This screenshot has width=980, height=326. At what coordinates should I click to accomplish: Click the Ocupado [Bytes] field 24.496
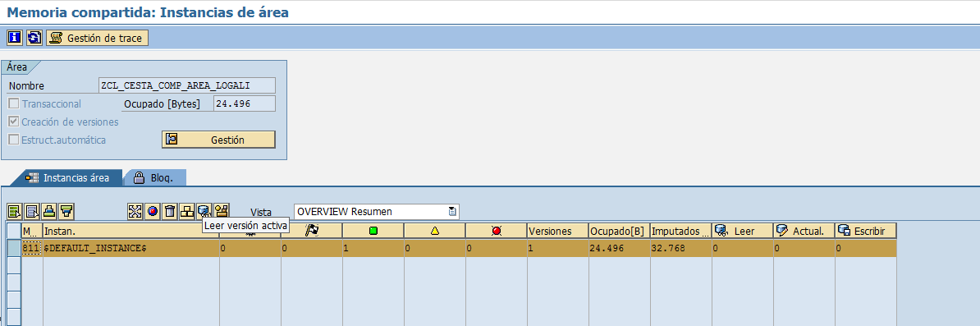click(x=245, y=103)
